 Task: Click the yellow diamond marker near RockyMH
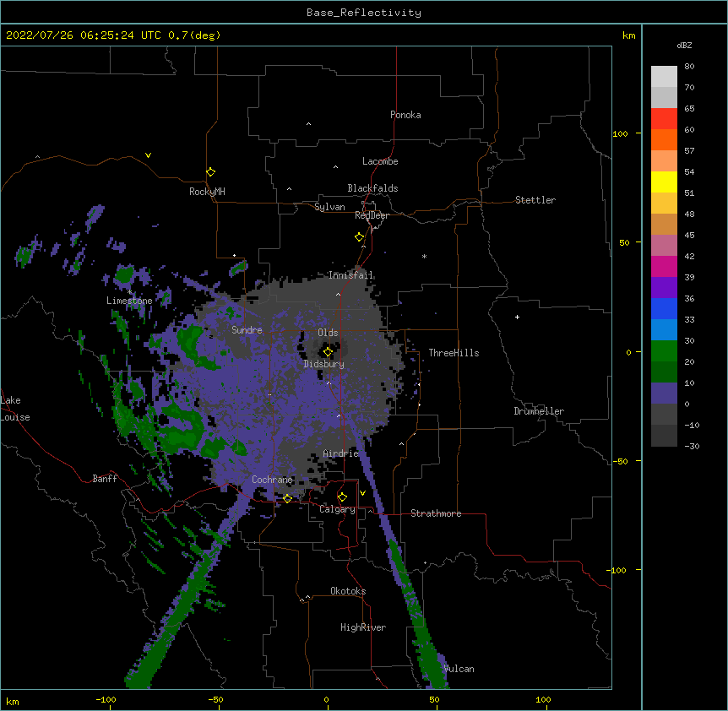click(211, 172)
